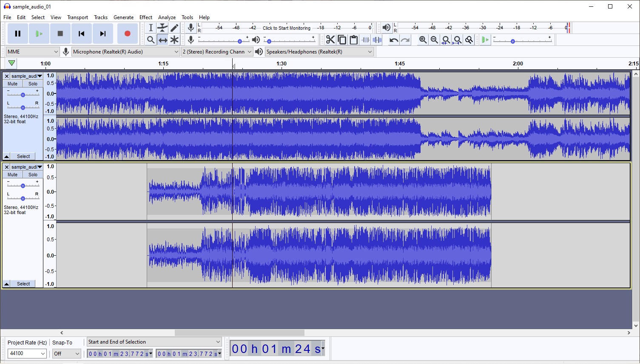Open the Snap-To Off dropdown

tap(67, 353)
